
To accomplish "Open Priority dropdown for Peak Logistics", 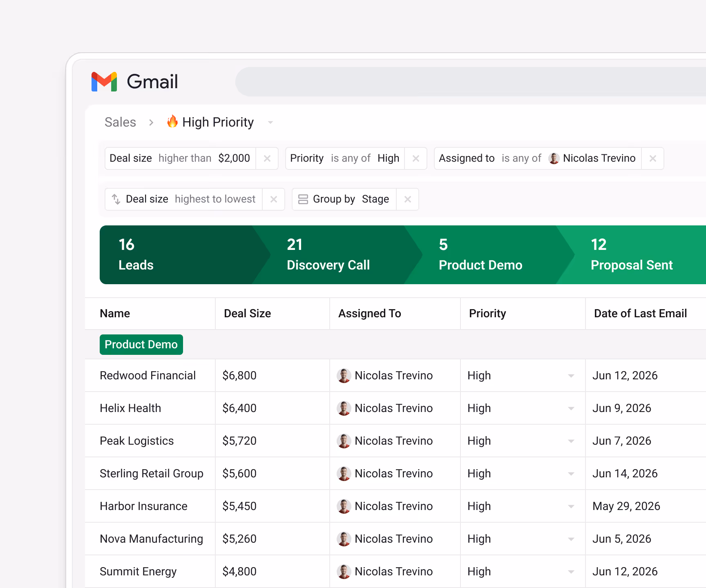I will [x=571, y=441].
